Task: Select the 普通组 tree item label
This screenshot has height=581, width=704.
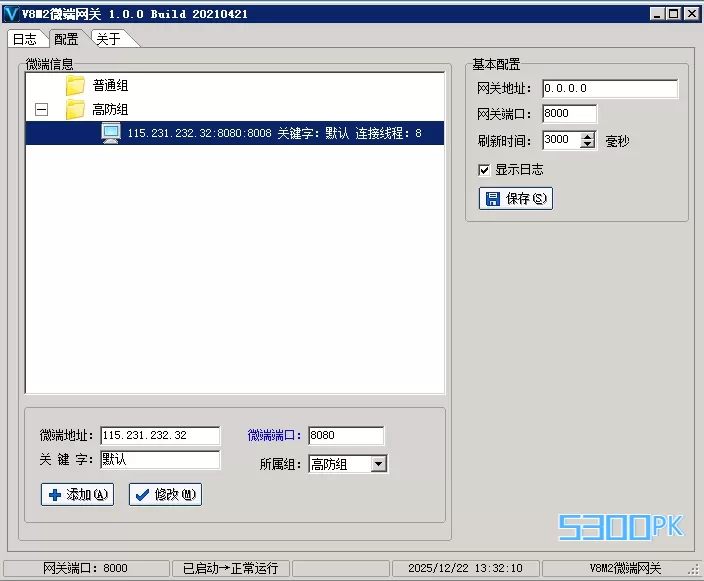Action: pyautogui.click(x=110, y=85)
